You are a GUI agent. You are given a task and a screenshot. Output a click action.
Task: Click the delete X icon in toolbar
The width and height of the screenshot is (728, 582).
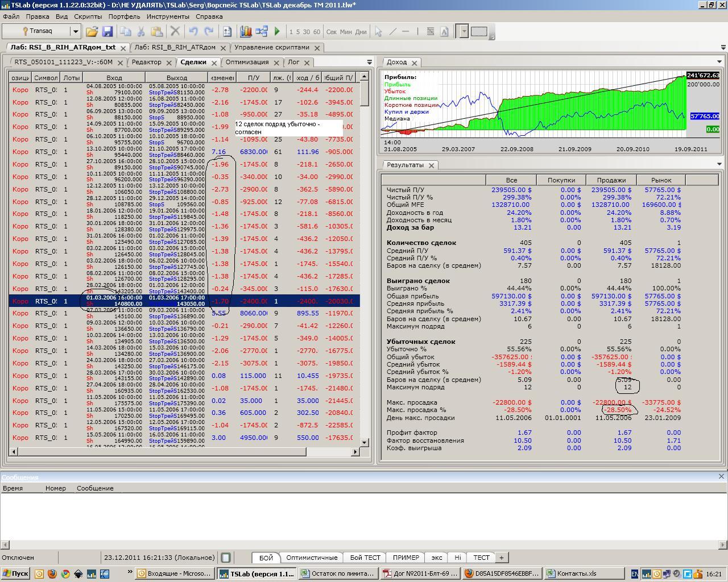[x=175, y=32]
